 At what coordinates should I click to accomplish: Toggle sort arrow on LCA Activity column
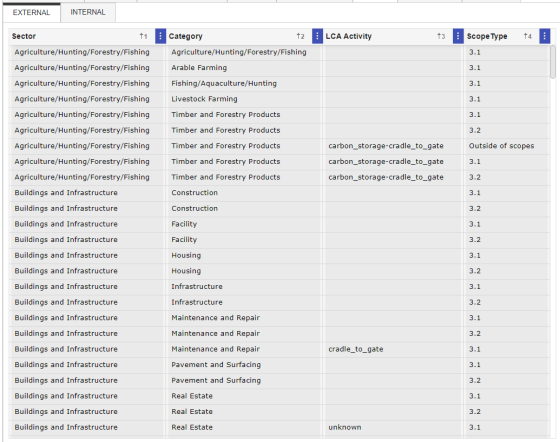click(x=441, y=36)
